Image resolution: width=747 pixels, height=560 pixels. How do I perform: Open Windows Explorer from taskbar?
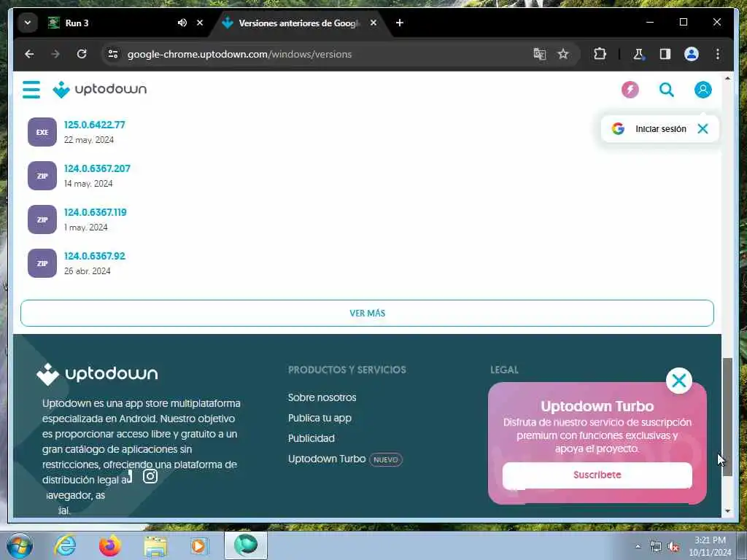(x=155, y=545)
